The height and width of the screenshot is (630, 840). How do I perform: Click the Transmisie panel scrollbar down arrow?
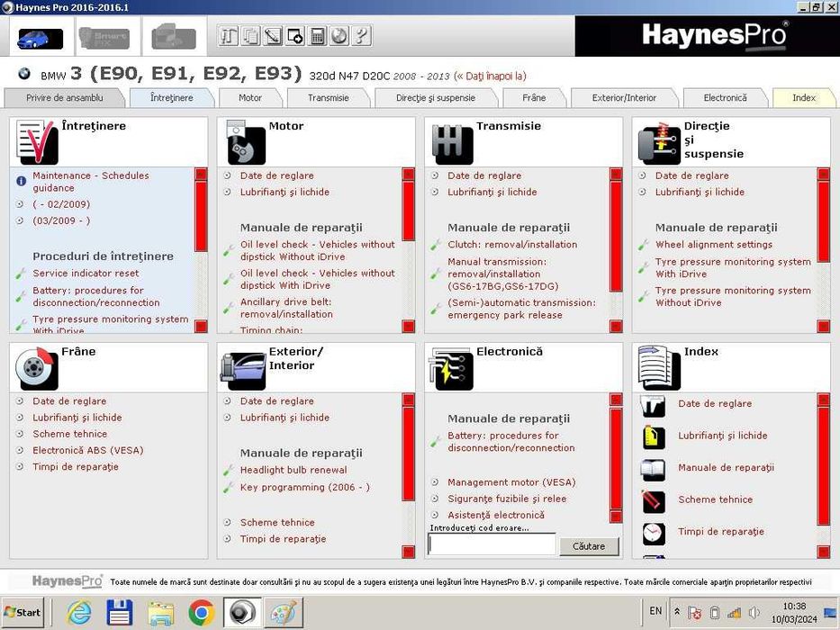(616, 326)
